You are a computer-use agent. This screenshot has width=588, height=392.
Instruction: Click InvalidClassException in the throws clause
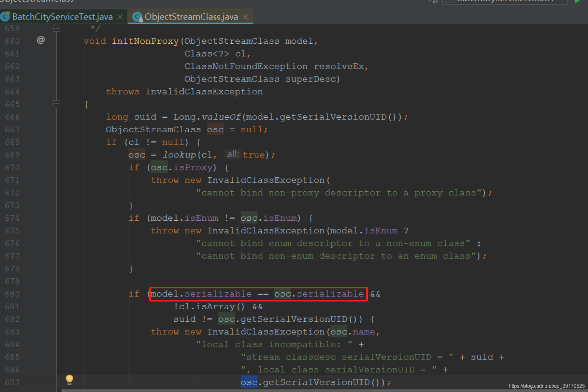204,91
